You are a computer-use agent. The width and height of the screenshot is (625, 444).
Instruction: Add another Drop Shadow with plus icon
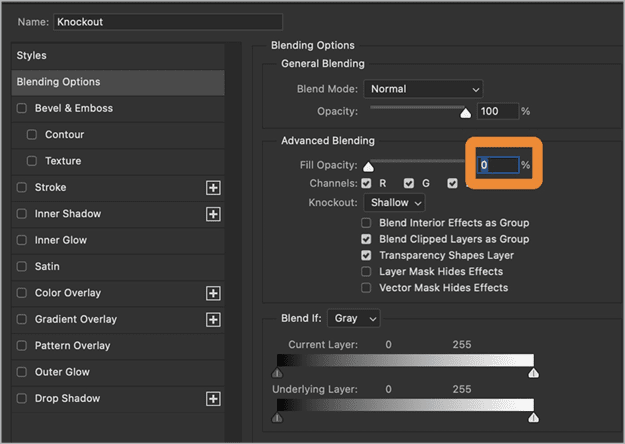pyautogui.click(x=213, y=399)
